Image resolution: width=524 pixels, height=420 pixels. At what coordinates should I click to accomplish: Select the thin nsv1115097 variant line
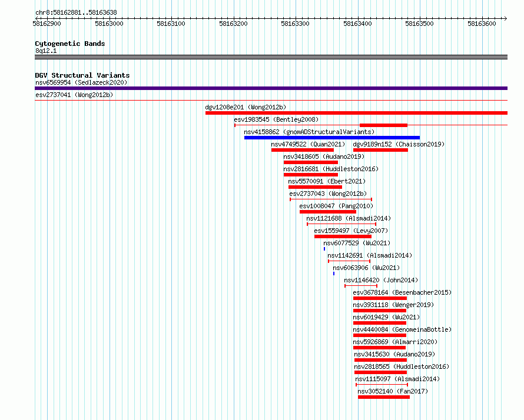(382, 385)
